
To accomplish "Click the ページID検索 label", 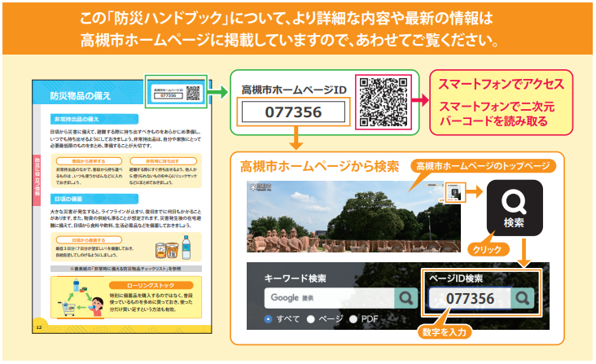I will [x=456, y=278].
